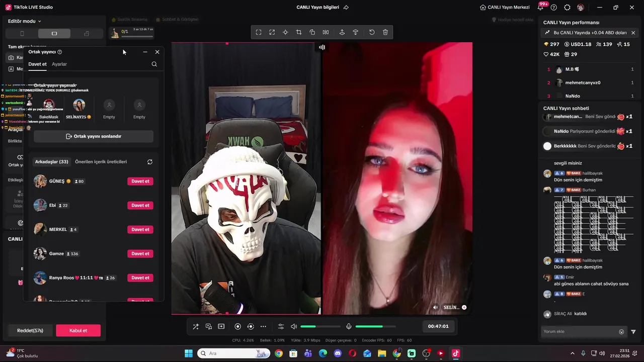Move the layer up one level
The height and width of the screenshot is (362, 644).
tap(342, 32)
